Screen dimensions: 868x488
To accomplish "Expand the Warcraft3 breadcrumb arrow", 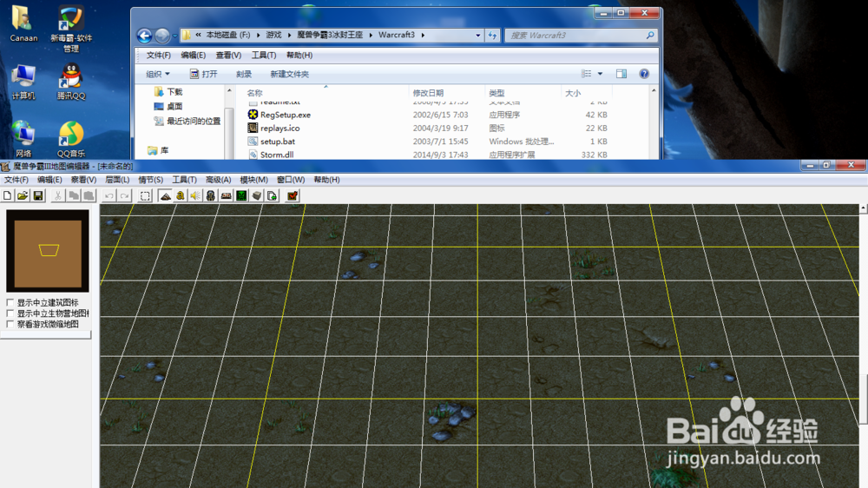I will [x=423, y=35].
